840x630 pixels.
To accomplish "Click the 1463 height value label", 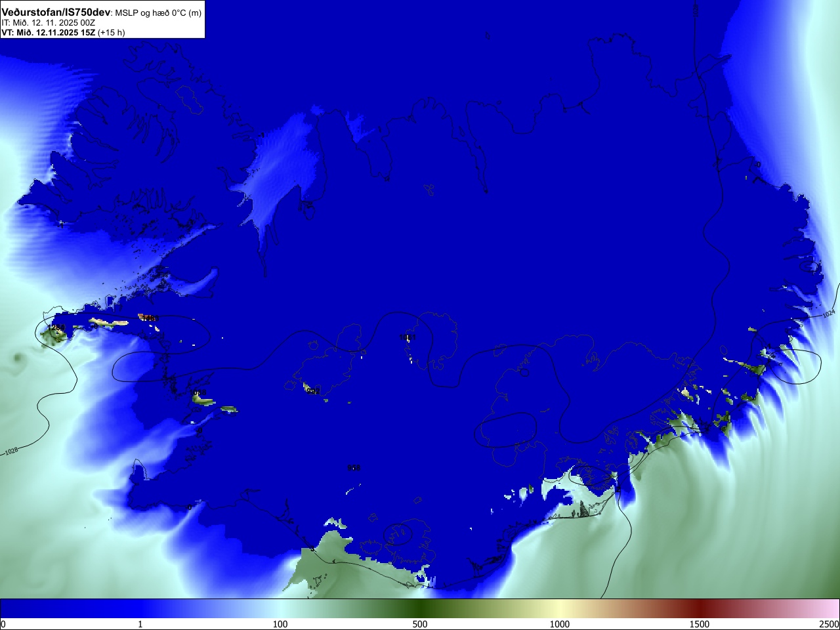I will click(x=150, y=318).
